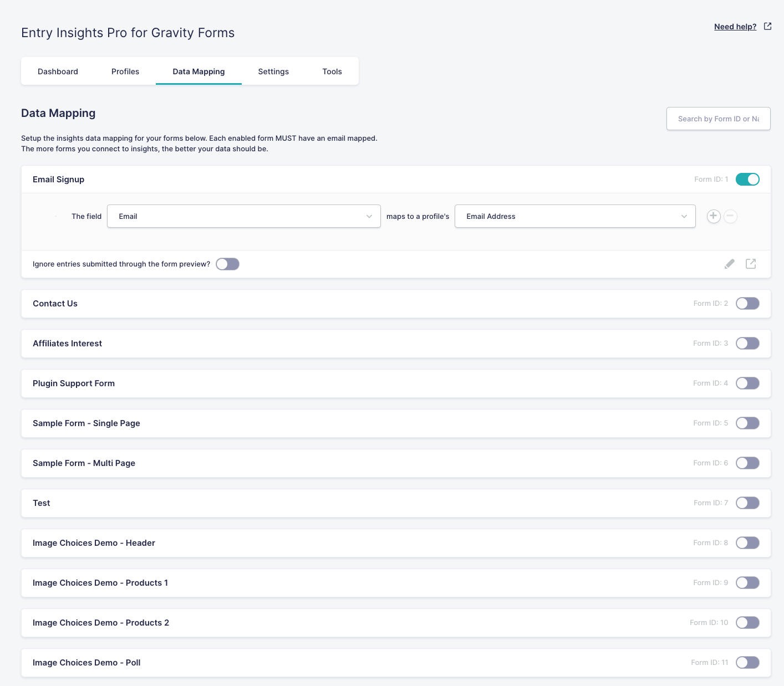The width and height of the screenshot is (784, 686).
Task: Click the Test form title
Action: pyautogui.click(x=42, y=503)
